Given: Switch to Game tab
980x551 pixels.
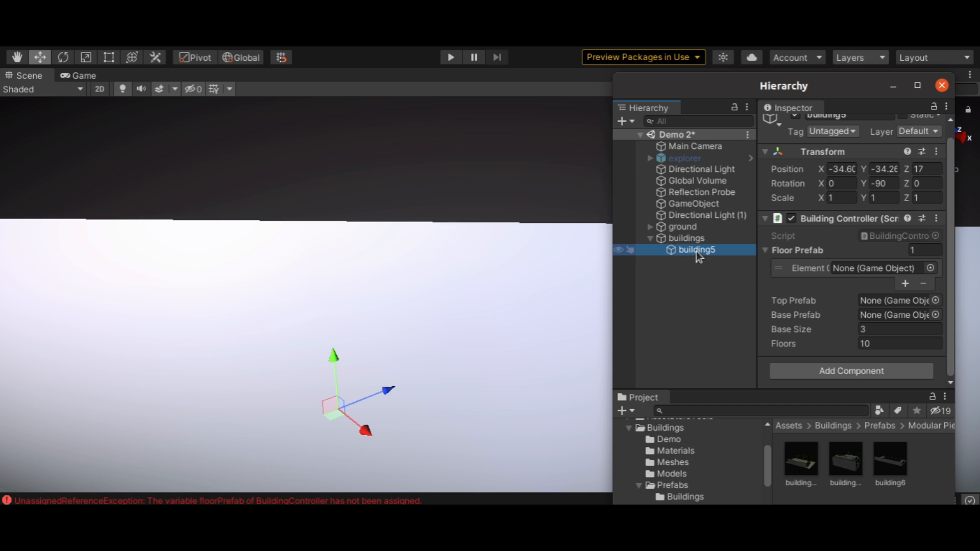Looking at the screenshot, I should coord(78,76).
